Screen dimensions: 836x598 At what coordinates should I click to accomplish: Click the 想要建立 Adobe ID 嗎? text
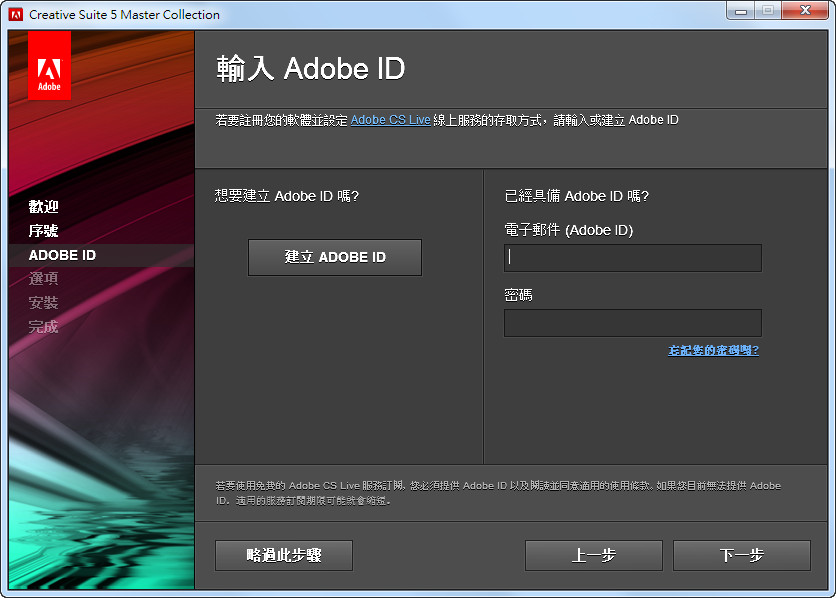(287, 196)
